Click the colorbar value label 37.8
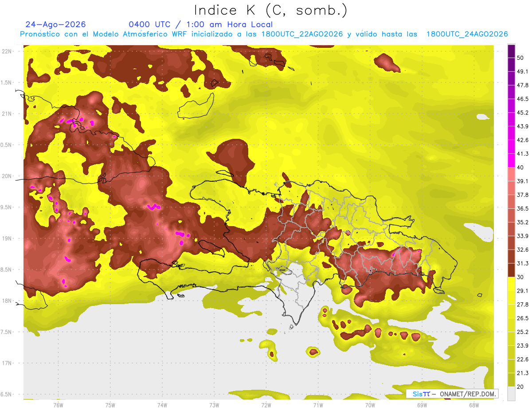 coord(522,195)
